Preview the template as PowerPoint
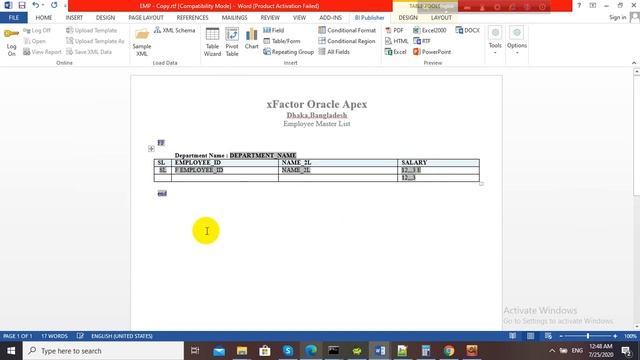 coord(432,52)
